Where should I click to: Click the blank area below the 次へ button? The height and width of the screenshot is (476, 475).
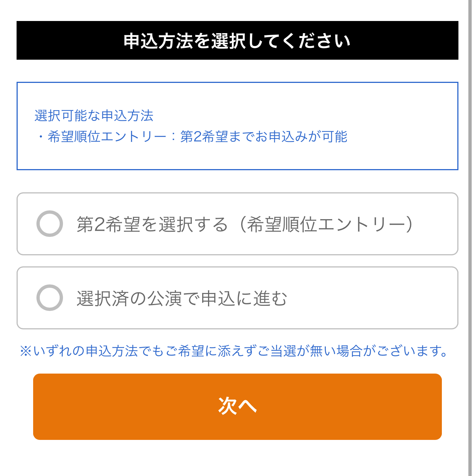coord(237,459)
